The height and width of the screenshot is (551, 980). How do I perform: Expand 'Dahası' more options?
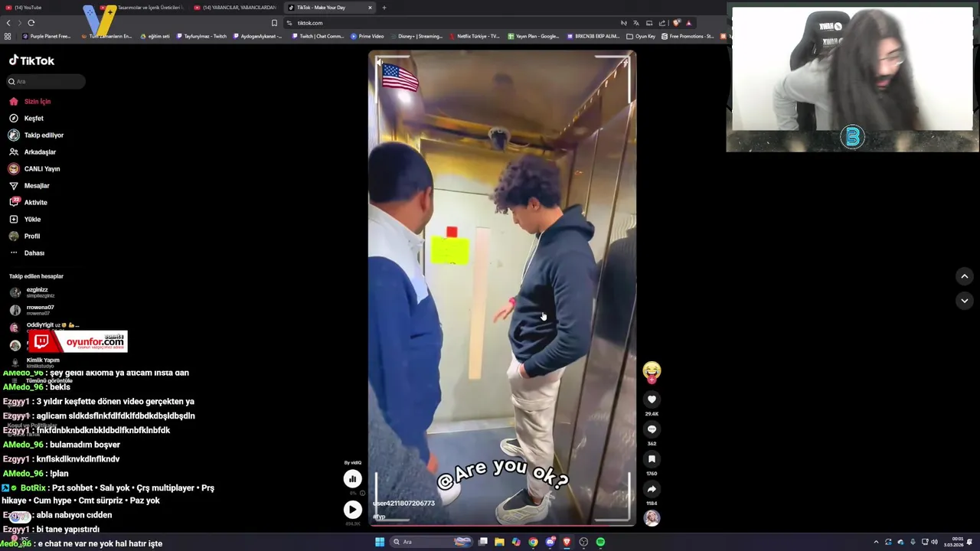pos(27,253)
